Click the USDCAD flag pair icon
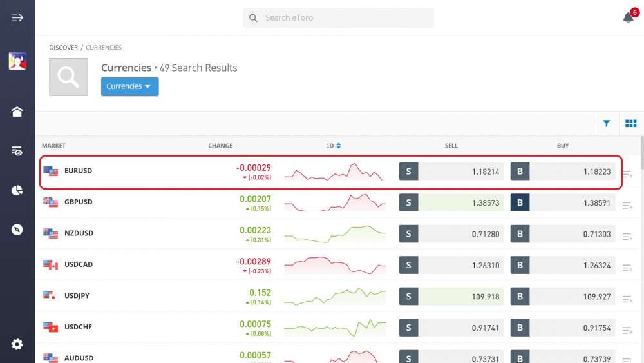Screen dimensions: 644x363 click(x=50, y=265)
